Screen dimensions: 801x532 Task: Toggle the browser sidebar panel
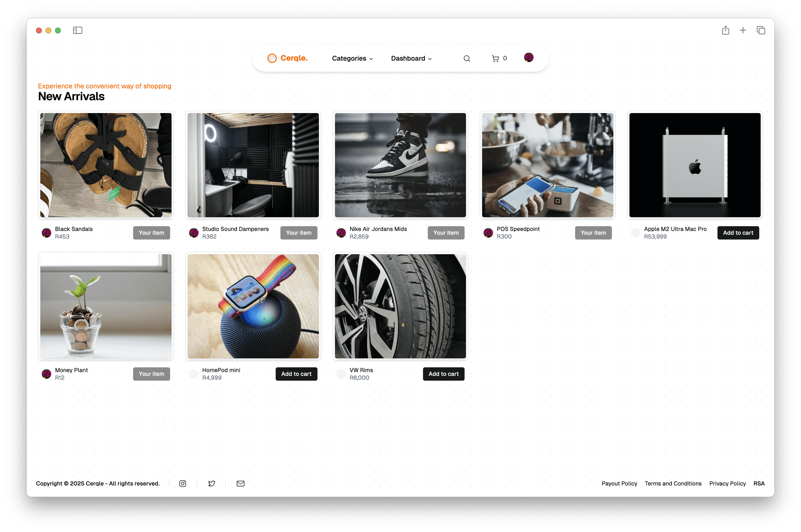[x=77, y=30]
